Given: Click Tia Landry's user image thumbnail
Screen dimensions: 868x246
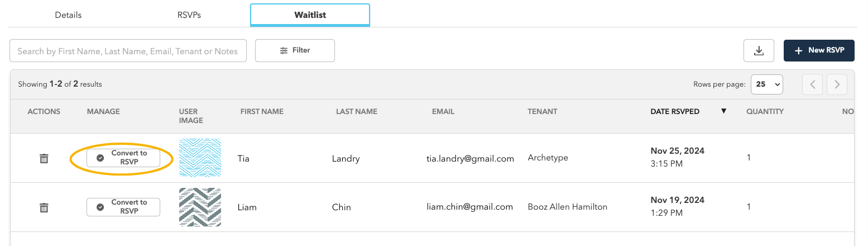Looking at the screenshot, I should click(x=200, y=158).
